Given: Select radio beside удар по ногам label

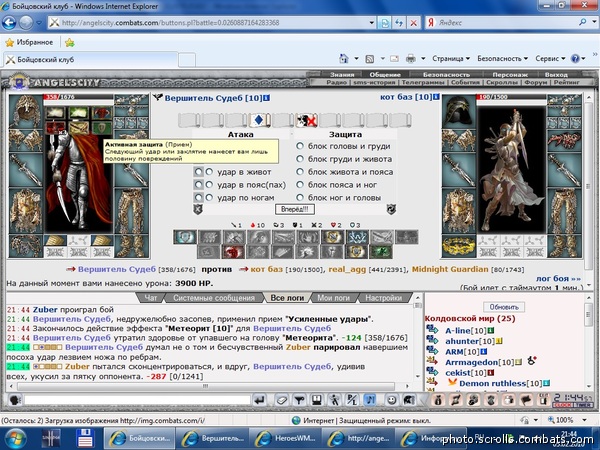Looking at the screenshot, I should 209,198.
